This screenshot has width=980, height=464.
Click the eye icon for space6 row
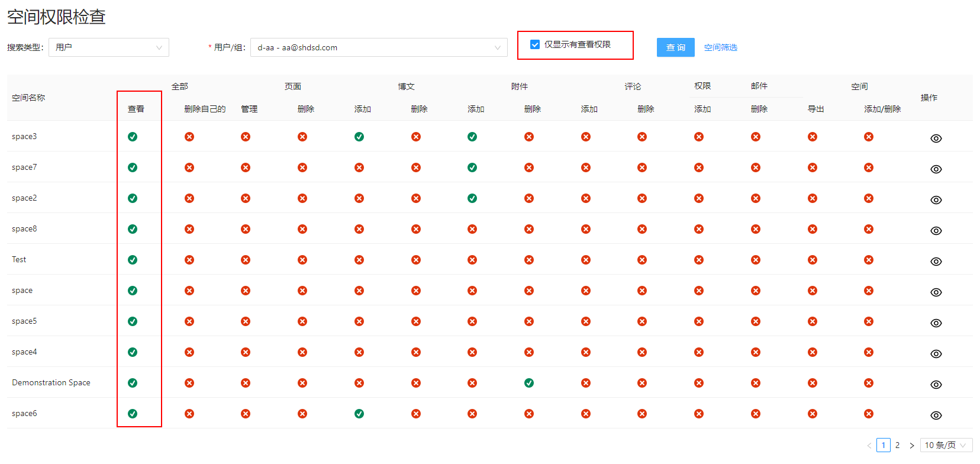click(x=936, y=415)
